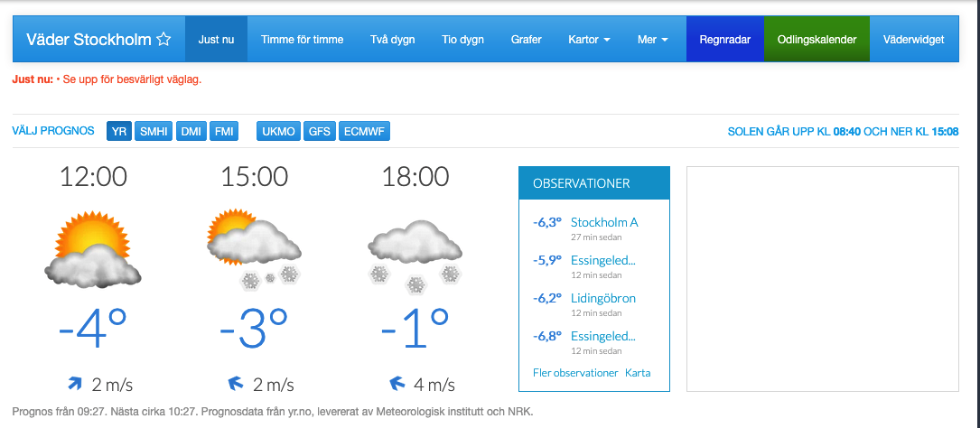The image size is (980, 428).
Task: Click the wind arrow under 12:00 forecast
Action: pyautogui.click(x=76, y=384)
